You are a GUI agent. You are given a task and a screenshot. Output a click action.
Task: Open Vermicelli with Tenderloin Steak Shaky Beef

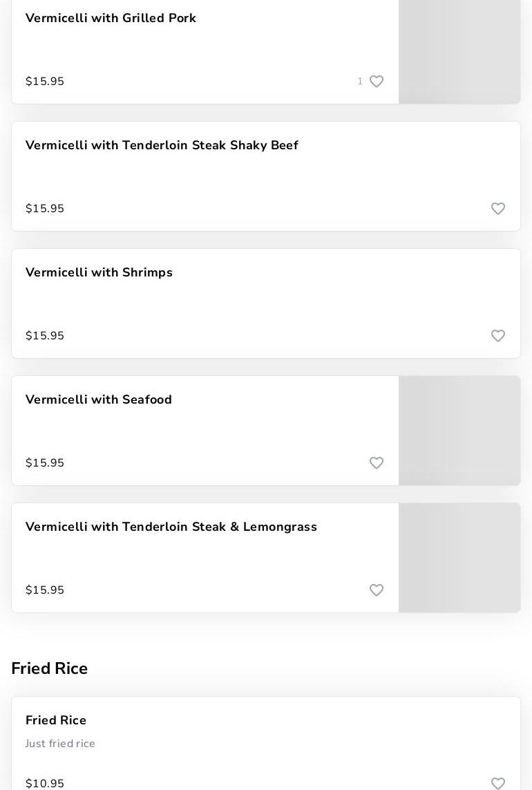(x=162, y=146)
